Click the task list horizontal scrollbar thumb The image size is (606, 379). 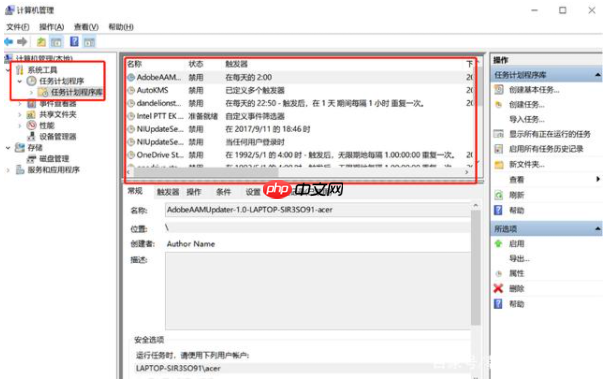coord(206,172)
